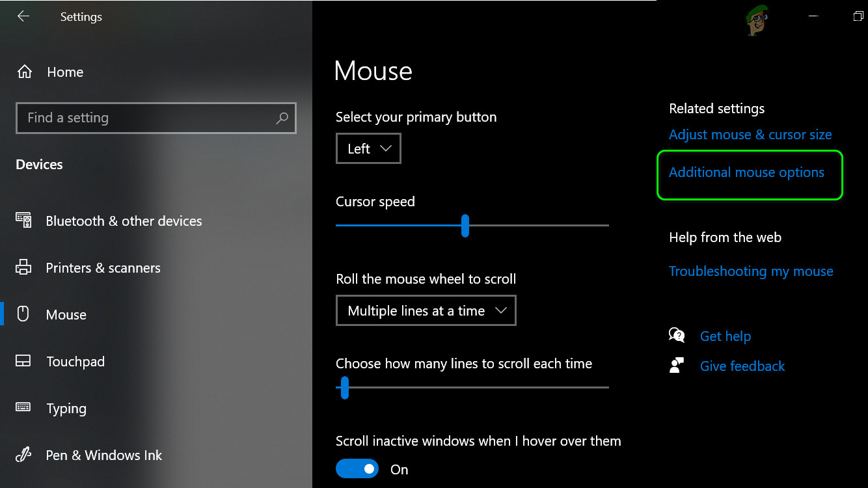This screenshot has height=488, width=868.
Task: Click the Pen & Windows Ink icon
Action: point(23,455)
